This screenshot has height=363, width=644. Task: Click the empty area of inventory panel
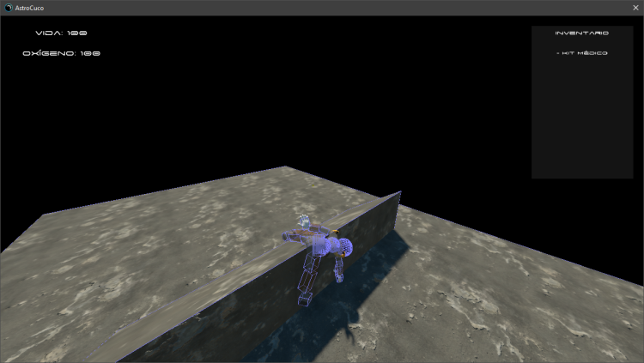tap(581, 120)
